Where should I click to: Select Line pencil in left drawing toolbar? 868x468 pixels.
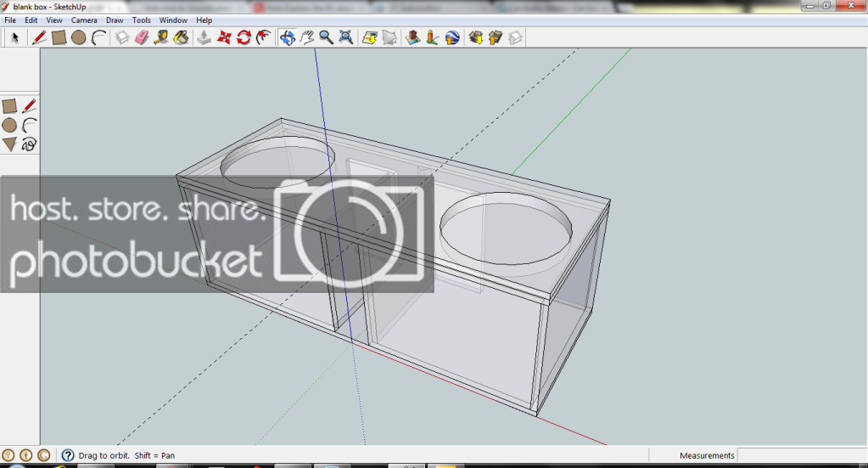30,106
